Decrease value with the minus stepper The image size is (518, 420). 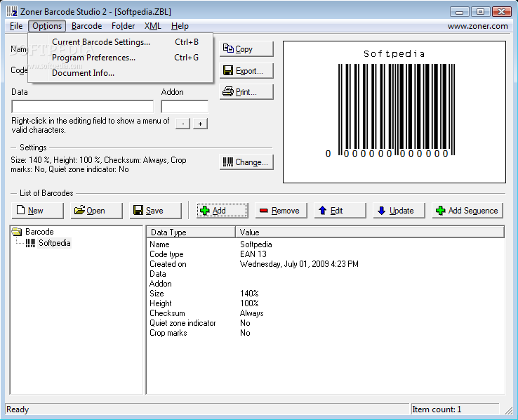182,124
